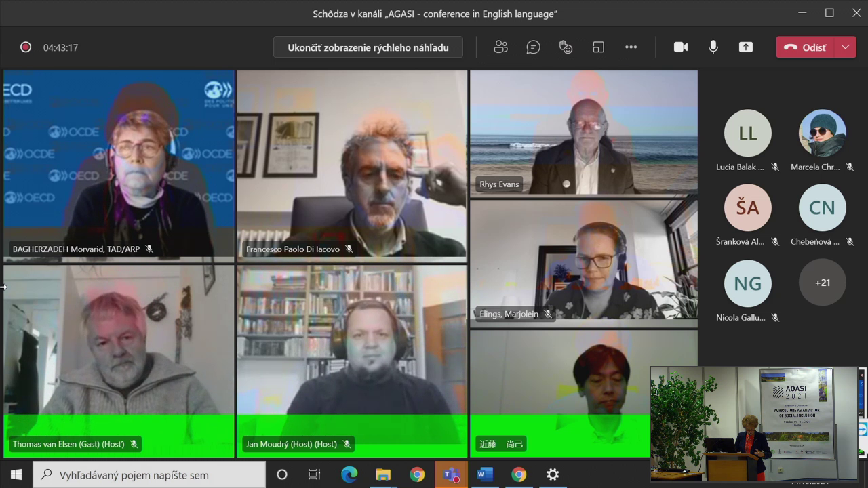Click Ukončiť zobrazenie rýchleho náhľadu button
The image size is (868, 488).
(368, 47)
